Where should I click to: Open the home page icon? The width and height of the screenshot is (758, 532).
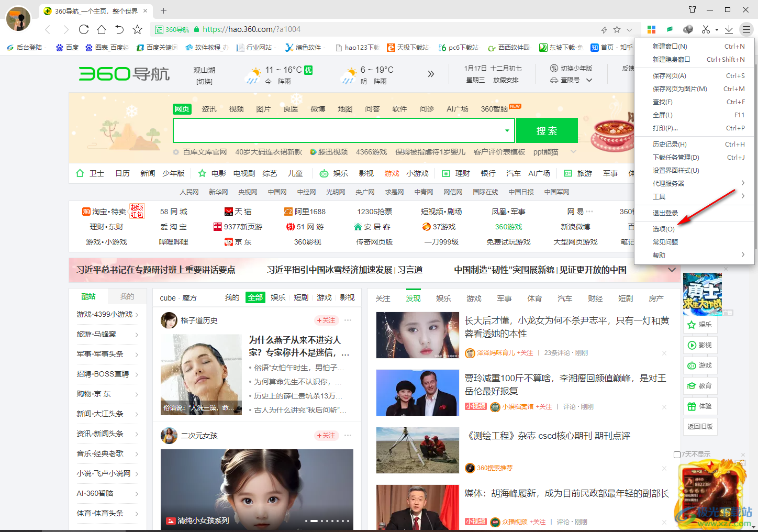coord(102,29)
